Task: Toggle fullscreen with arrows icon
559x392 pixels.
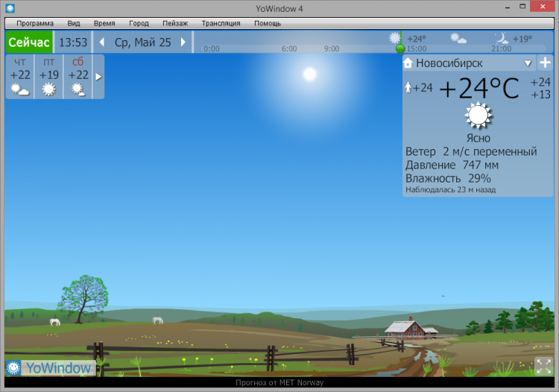Action: pos(543,367)
